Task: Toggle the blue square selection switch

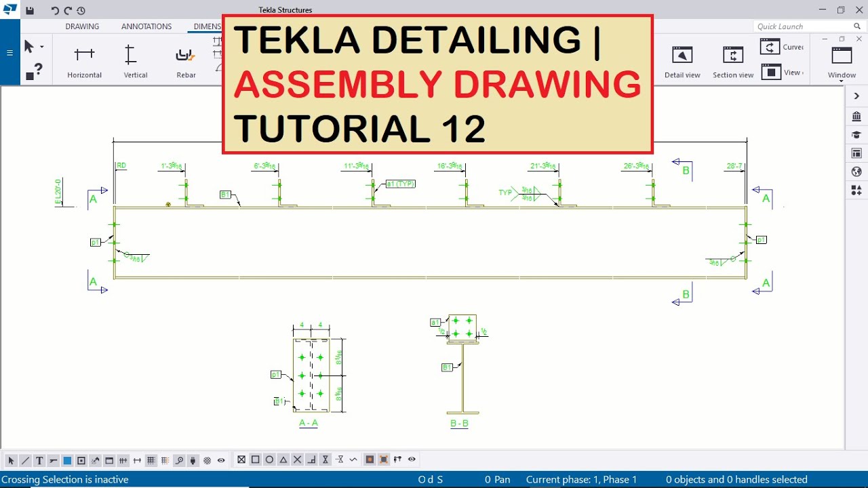Action: (67, 460)
